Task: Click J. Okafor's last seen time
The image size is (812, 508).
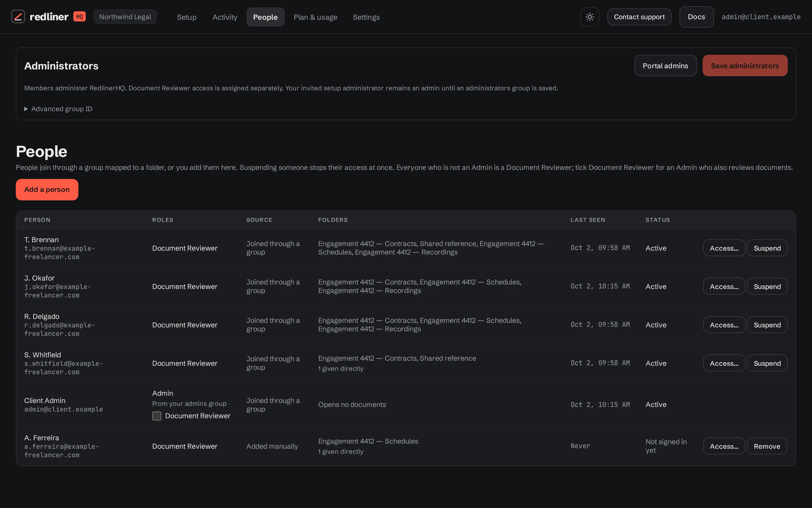Action: tap(600, 286)
